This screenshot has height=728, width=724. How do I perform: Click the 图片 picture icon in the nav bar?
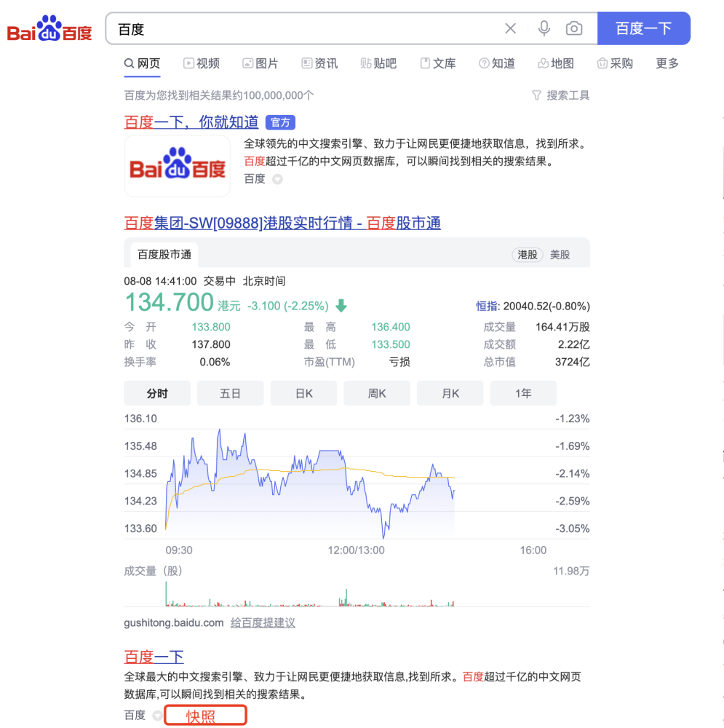248,63
